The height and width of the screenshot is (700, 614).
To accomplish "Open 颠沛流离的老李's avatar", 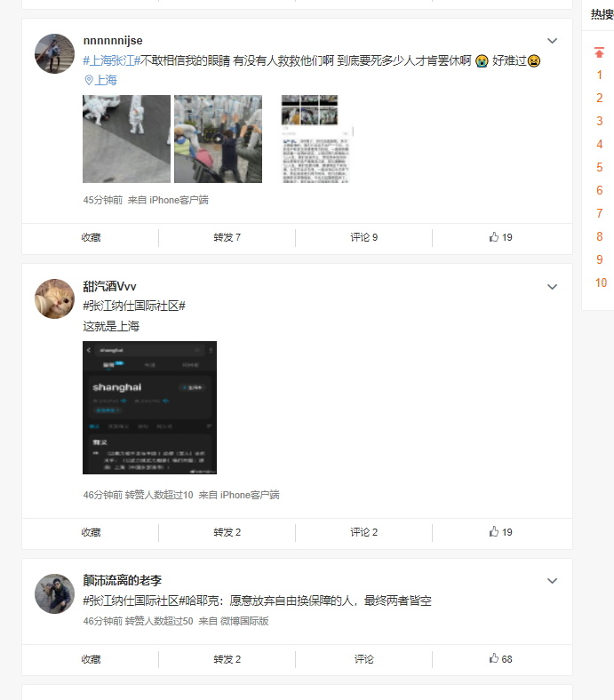I will pyautogui.click(x=54, y=593).
